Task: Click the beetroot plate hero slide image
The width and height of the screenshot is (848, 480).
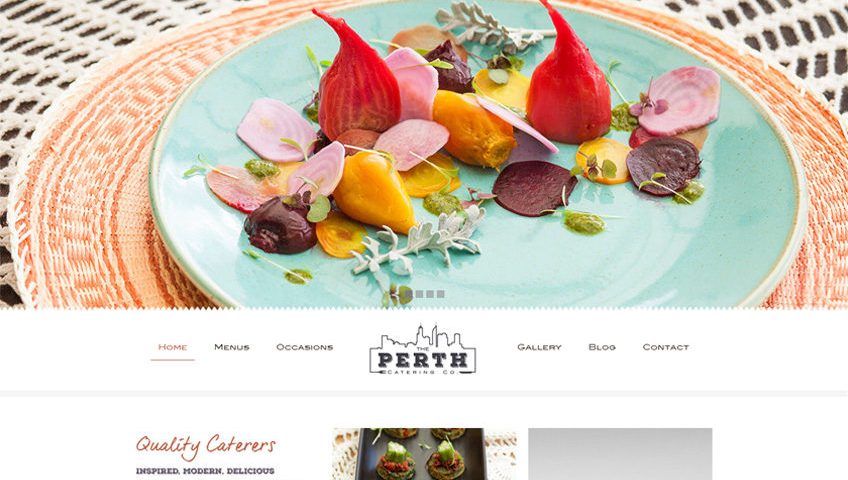Action: tap(424, 154)
